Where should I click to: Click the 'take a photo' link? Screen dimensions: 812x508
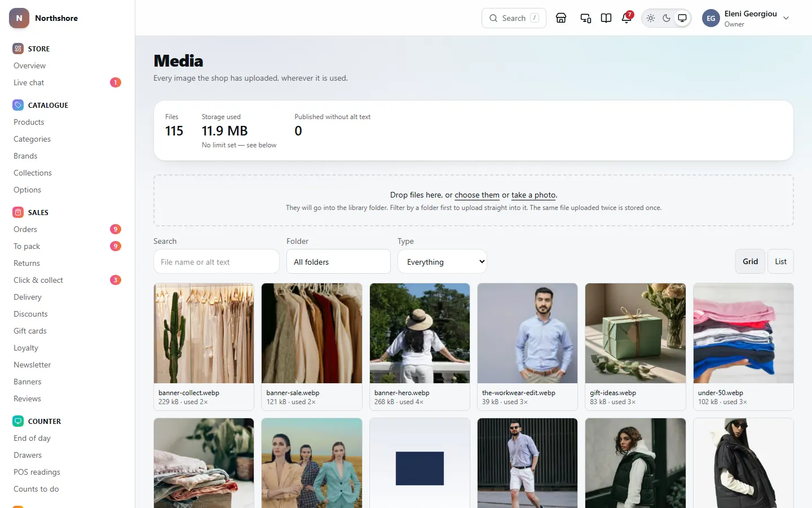(533, 195)
